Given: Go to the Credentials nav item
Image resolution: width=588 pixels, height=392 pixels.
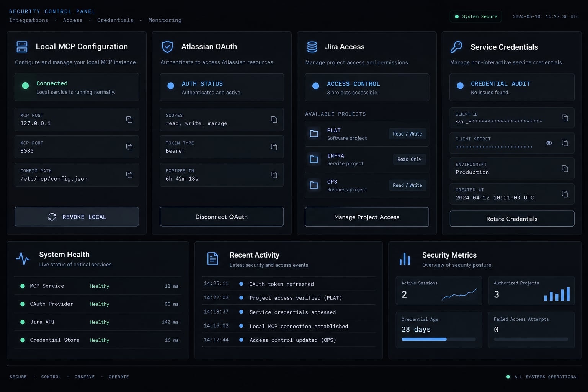Looking at the screenshot, I should 115,20.
